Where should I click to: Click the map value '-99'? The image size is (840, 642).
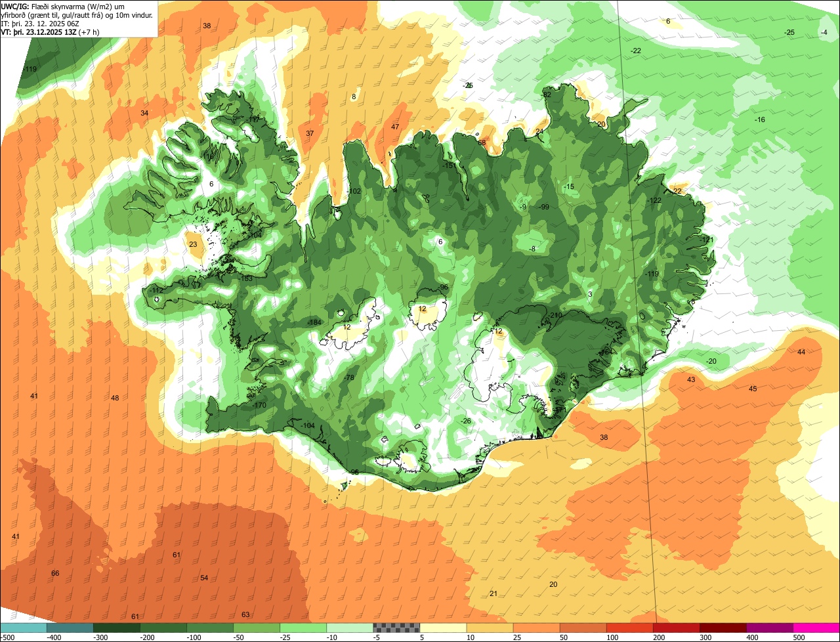(544, 207)
